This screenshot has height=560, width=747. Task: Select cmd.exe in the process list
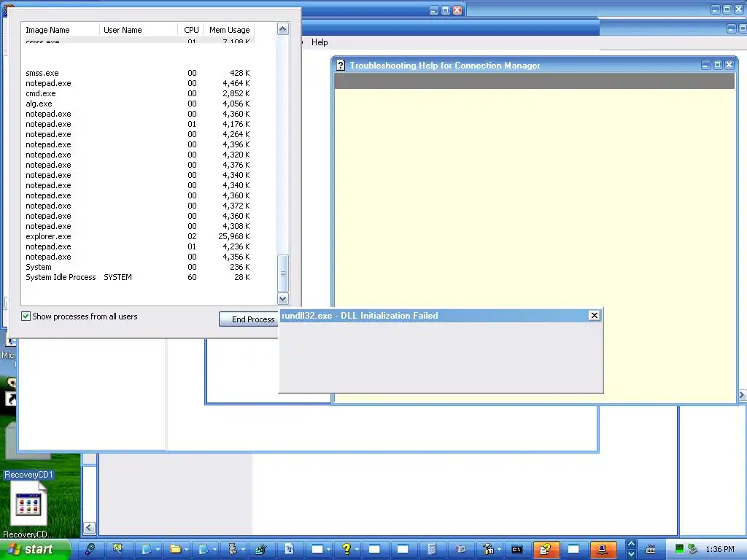(138, 93)
